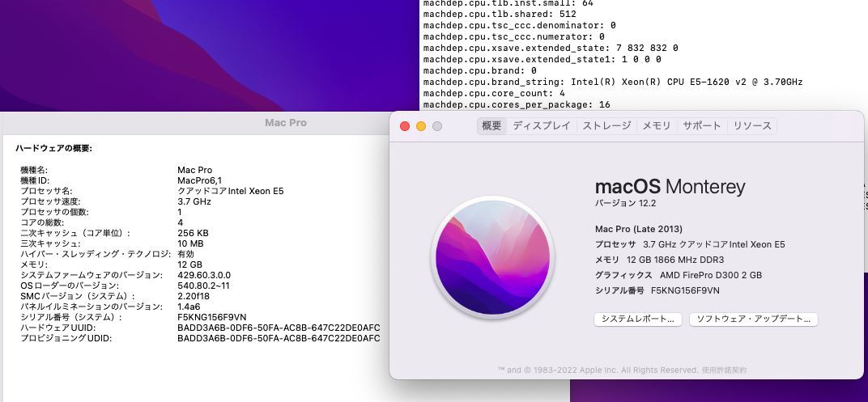Click the brand_string line in terminal
Screen dimensions: 868x402
[613, 82]
